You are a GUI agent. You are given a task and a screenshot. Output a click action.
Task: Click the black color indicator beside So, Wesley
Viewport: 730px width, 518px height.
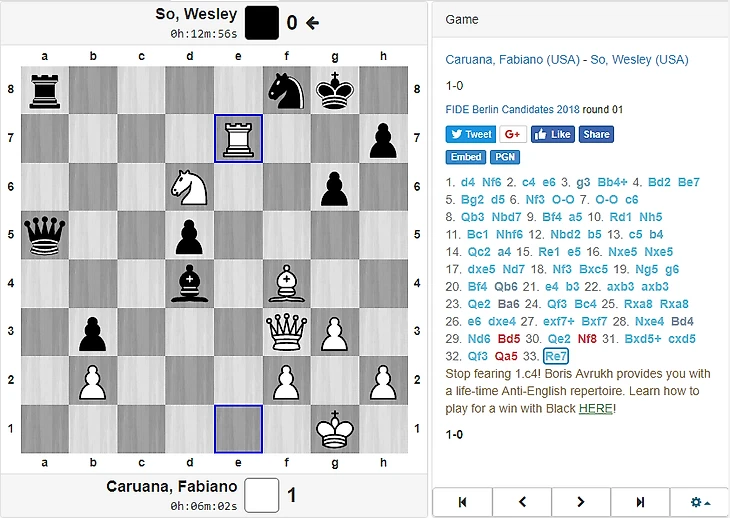[262, 23]
